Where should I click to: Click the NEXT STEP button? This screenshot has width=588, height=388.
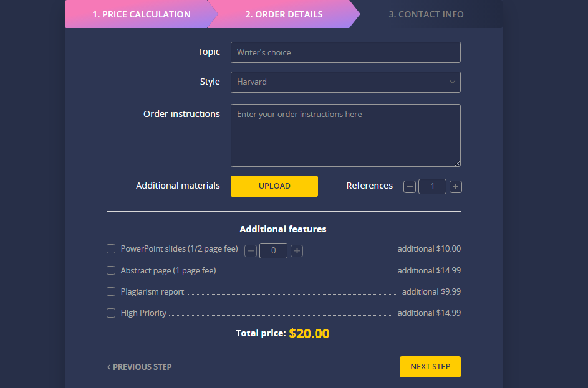coord(430,367)
